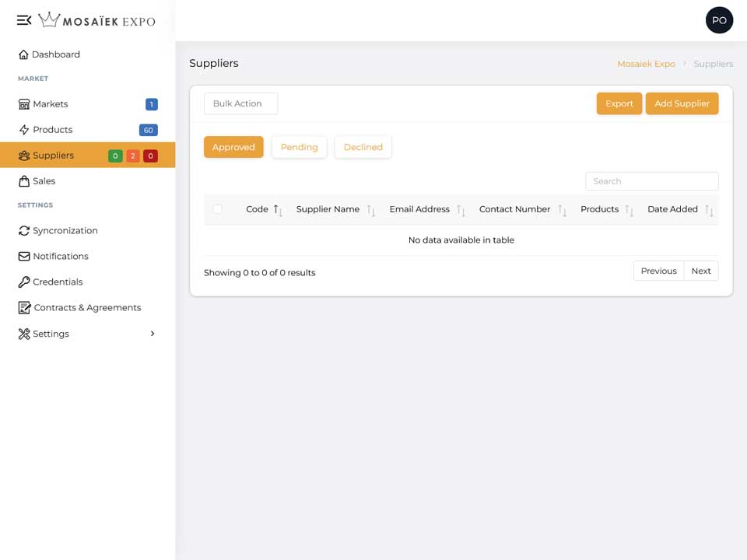The image size is (747, 560).
Task: Open Products via the lightning bolt icon
Action: click(x=24, y=130)
